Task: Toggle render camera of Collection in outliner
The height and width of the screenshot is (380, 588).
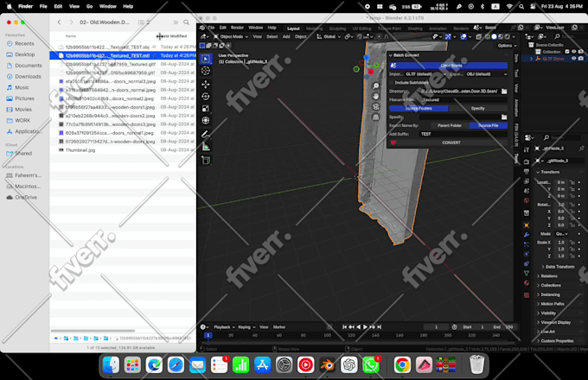Action: pyautogui.click(x=581, y=52)
